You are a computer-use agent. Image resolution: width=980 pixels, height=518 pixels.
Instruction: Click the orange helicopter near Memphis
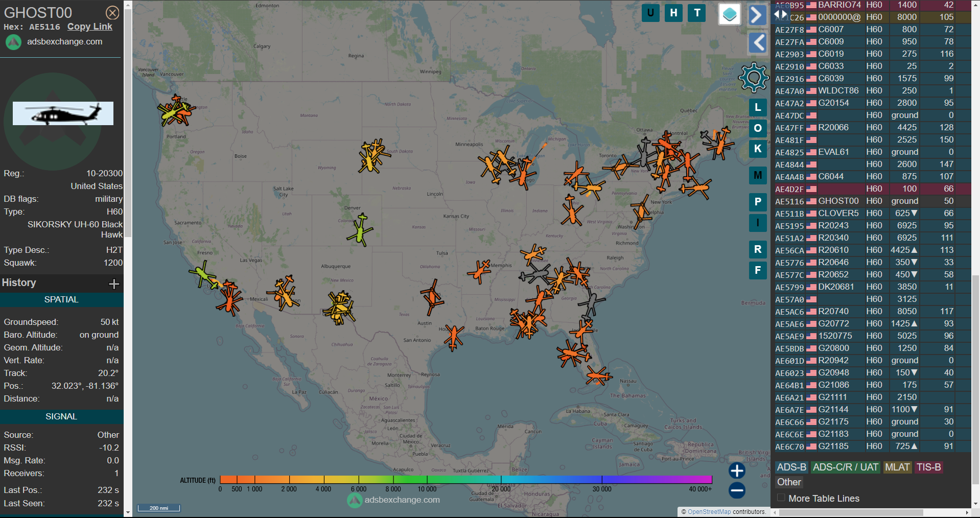click(479, 271)
